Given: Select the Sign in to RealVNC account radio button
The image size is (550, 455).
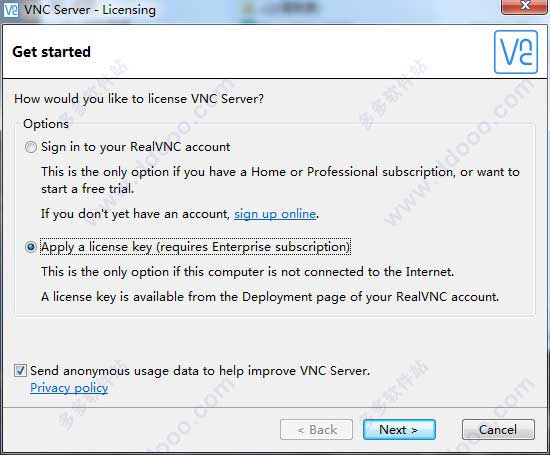Looking at the screenshot, I should pyautogui.click(x=31, y=147).
